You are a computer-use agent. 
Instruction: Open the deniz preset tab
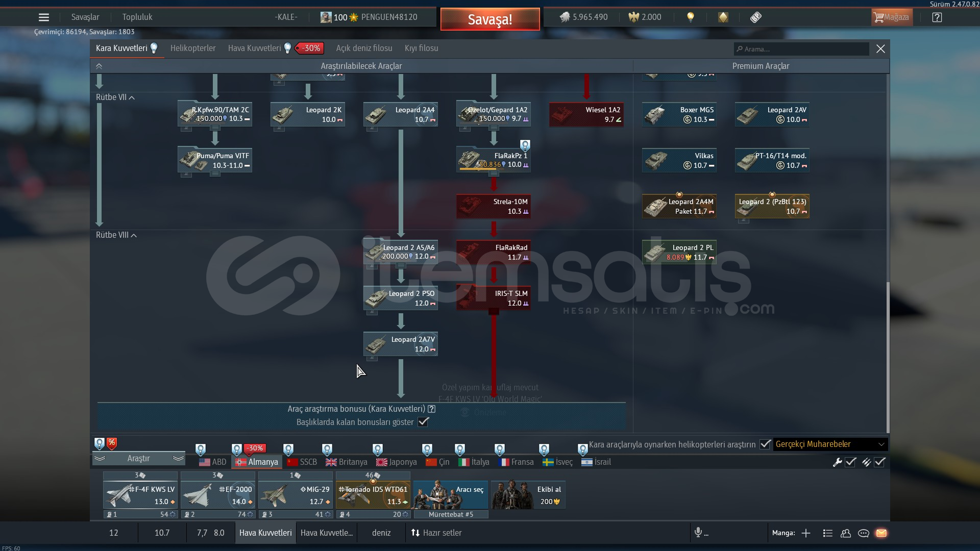[381, 533]
